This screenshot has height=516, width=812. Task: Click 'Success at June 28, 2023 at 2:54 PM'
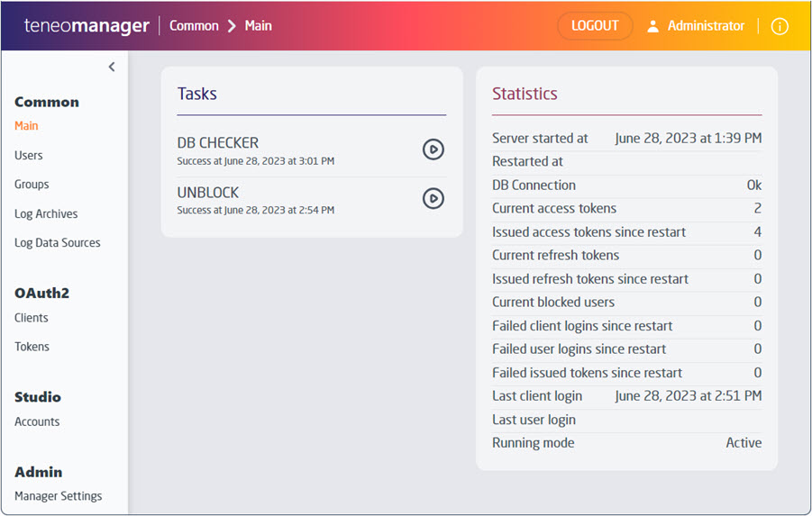(256, 210)
